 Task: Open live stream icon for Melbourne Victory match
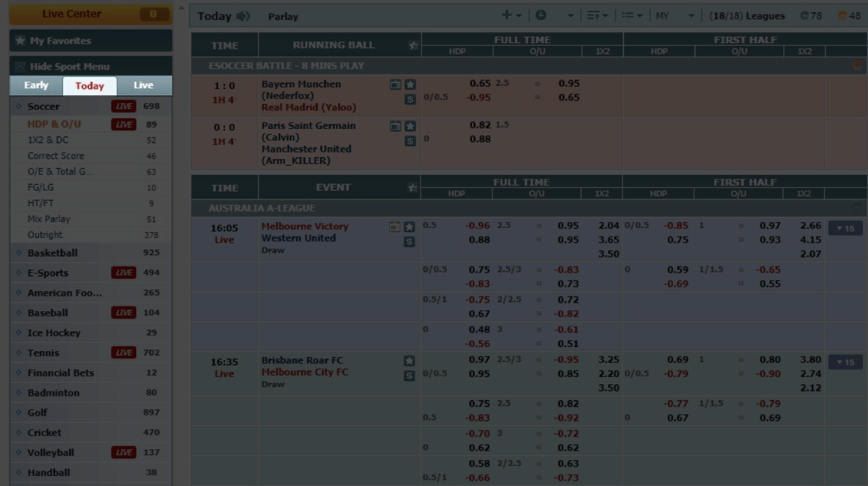395,227
